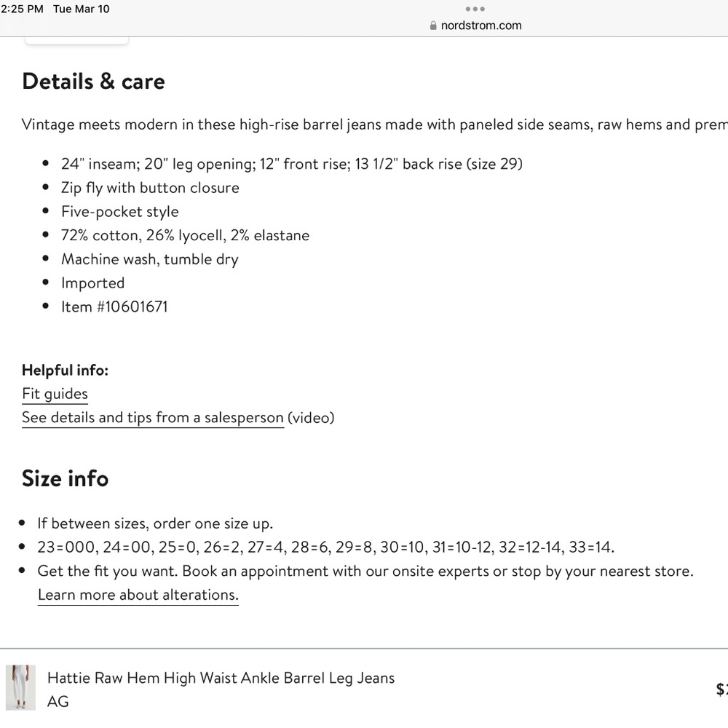The height and width of the screenshot is (728, 728).
Task: Click the 72% cotton fabric composition line
Action: (185, 235)
